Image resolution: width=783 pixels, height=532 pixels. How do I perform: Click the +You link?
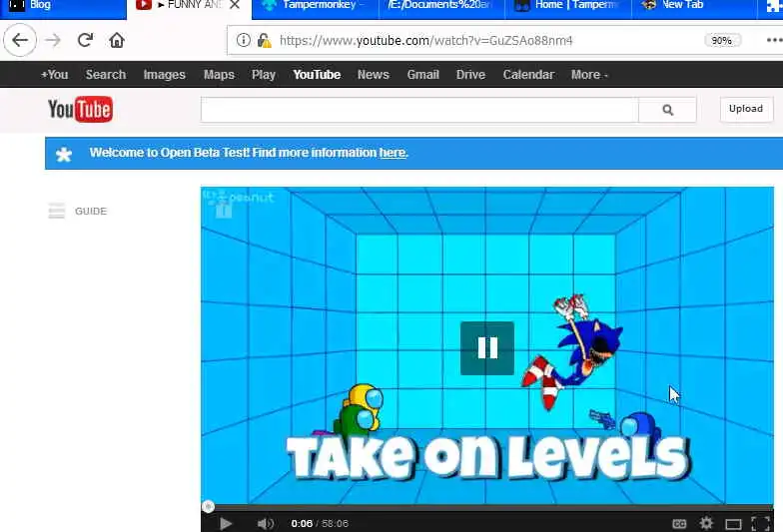pyautogui.click(x=54, y=75)
